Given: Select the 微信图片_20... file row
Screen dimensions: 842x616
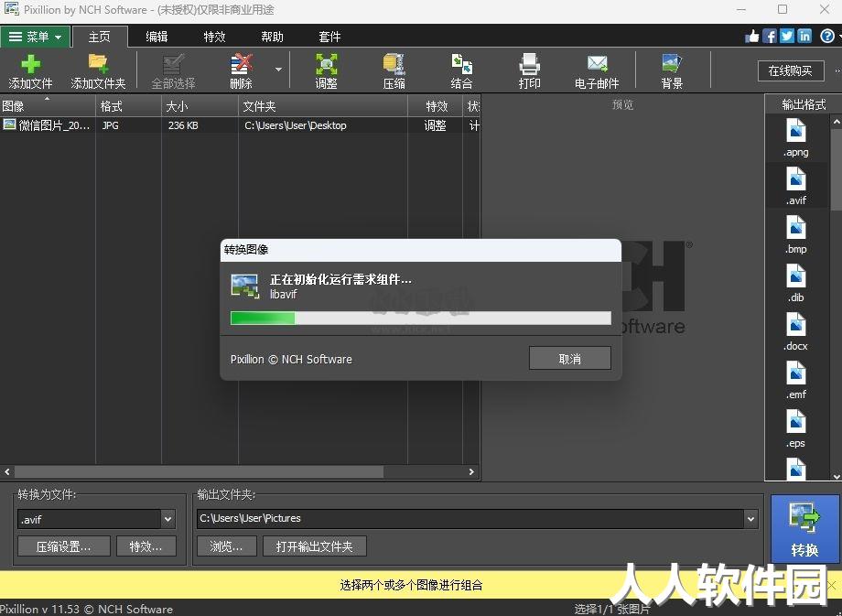Looking at the screenshot, I should pos(240,125).
